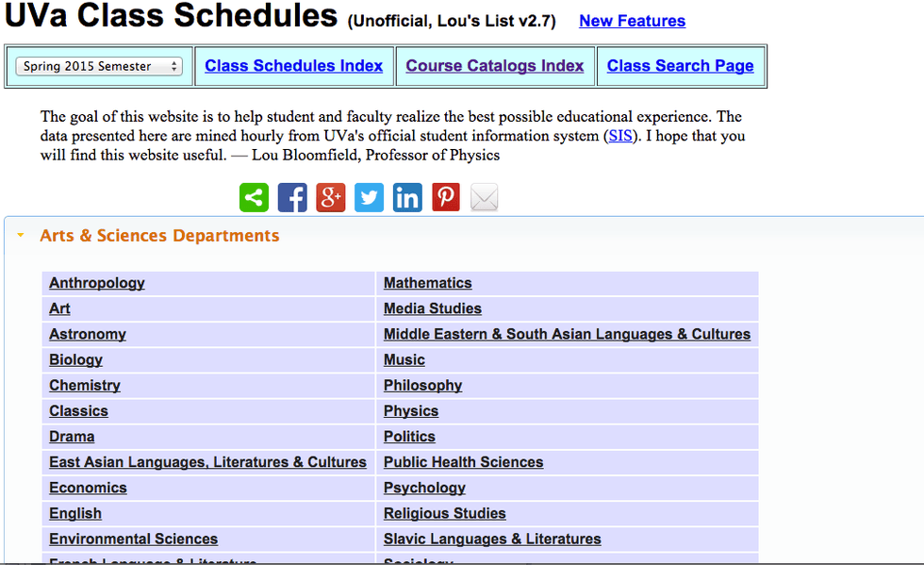Viewport: 924px width, 565px height.
Task: Click the Google+ share icon
Action: (330, 197)
